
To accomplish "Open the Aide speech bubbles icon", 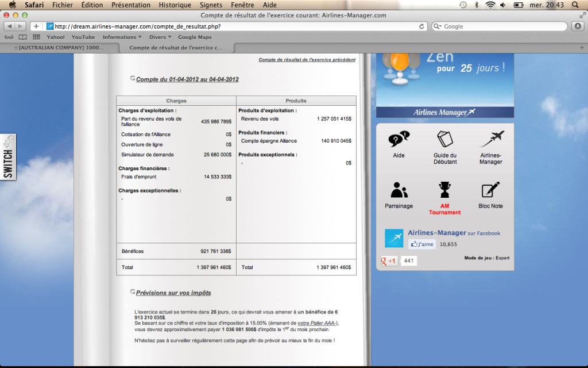I will 399,139.
